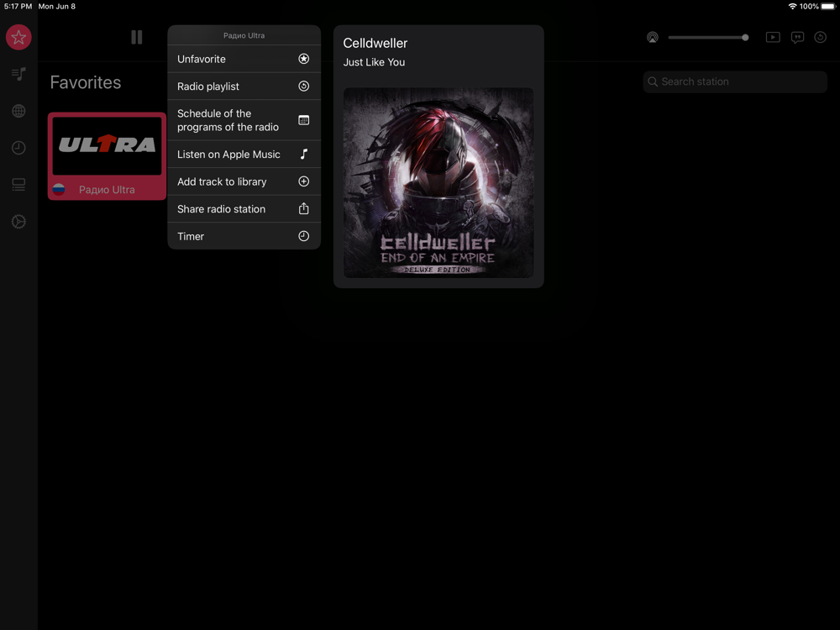This screenshot has width=840, height=630.
Task: Click the Celldweller artist name
Action: (x=375, y=44)
